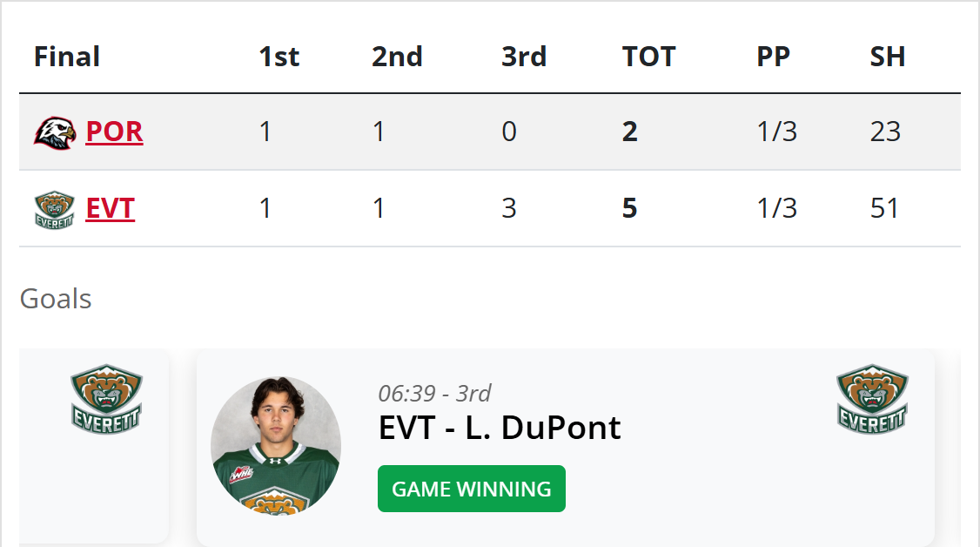Open the EVT team link
This screenshot has width=980, height=547.
(110, 209)
